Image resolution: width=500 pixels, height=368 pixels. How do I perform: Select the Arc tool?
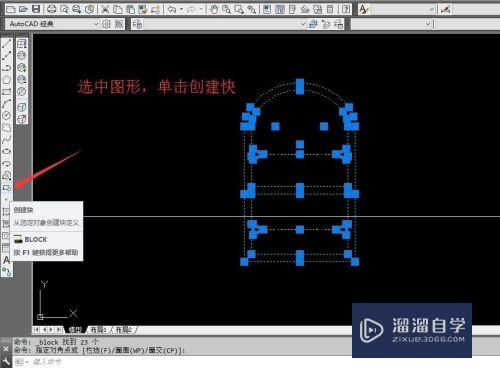click(x=7, y=104)
